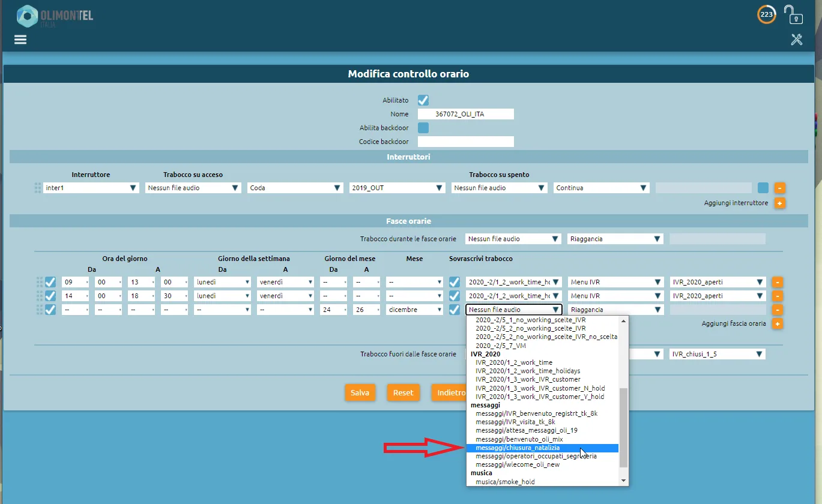Enable the Abilita backdoor checkbox
The width and height of the screenshot is (822, 504).
click(423, 128)
